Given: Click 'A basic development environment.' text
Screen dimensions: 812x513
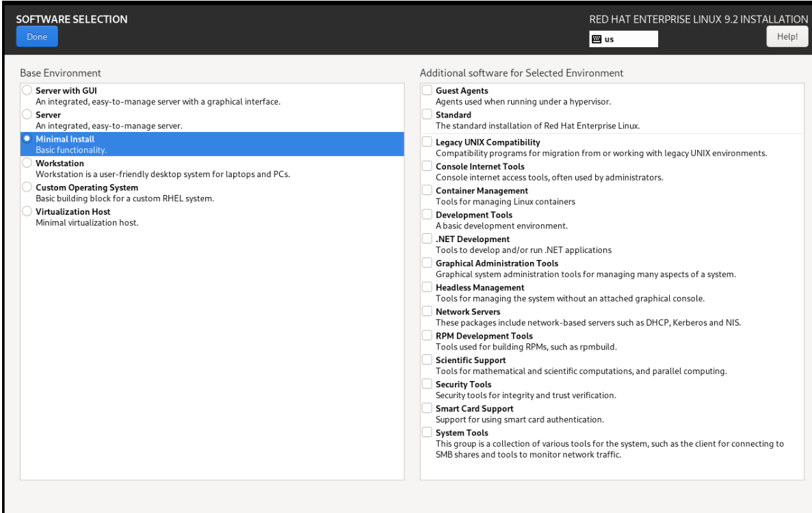Looking at the screenshot, I should coord(502,226).
